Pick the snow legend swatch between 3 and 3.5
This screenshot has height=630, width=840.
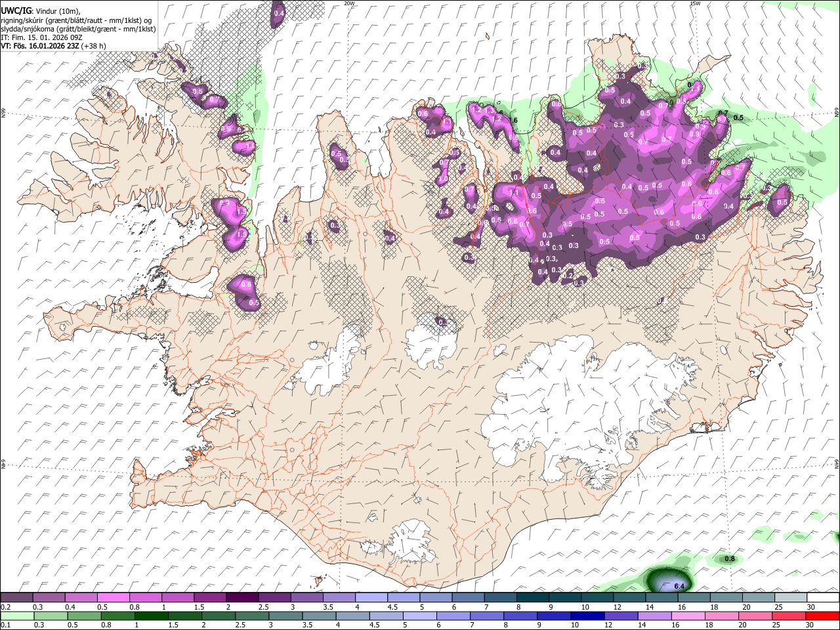click(x=307, y=598)
